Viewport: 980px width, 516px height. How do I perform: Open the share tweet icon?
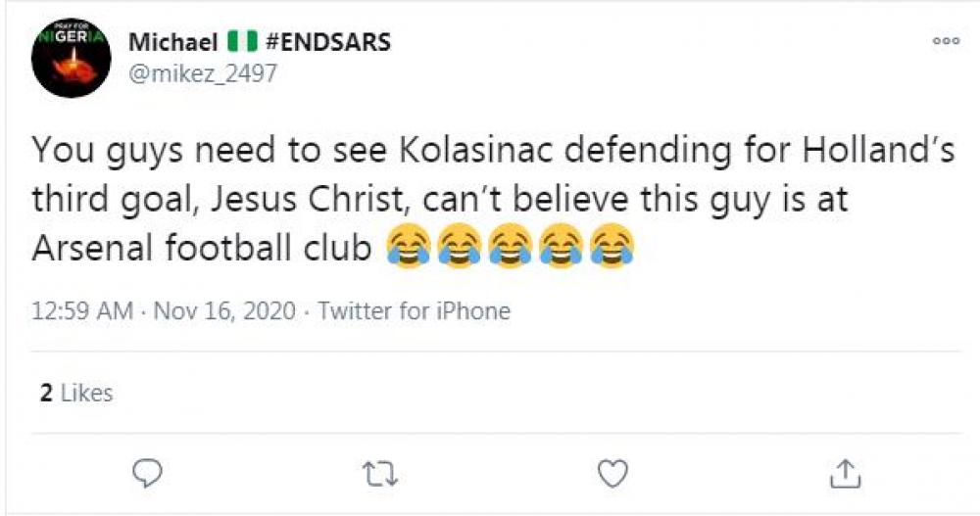tap(845, 475)
